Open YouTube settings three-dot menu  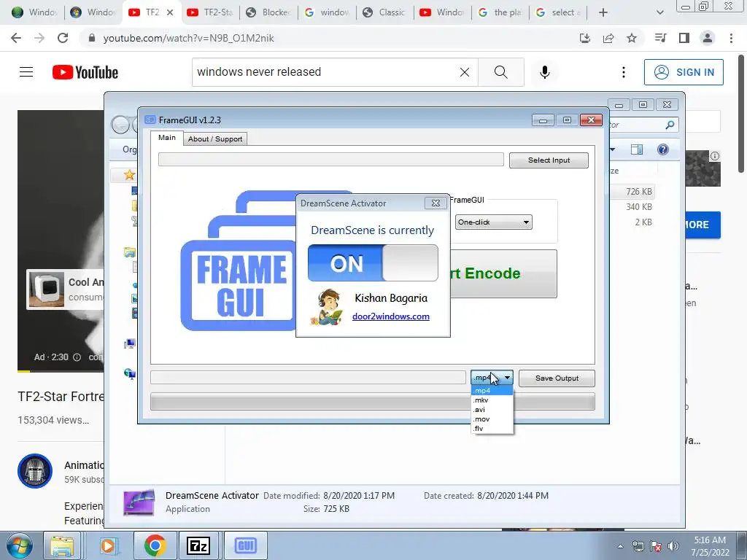(x=623, y=72)
